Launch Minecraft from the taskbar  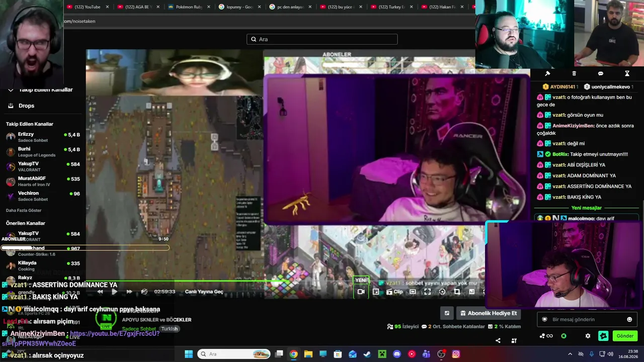click(x=382, y=354)
